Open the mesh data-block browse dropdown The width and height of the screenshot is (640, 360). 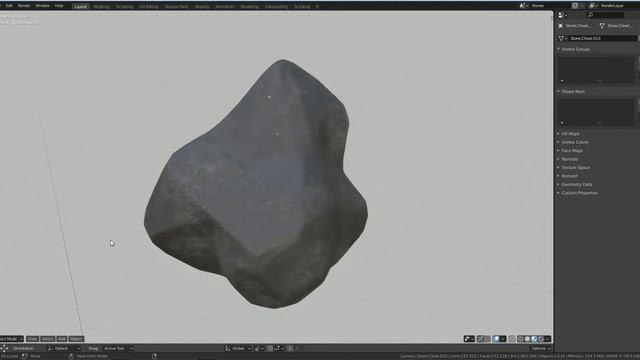tap(563, 38)
